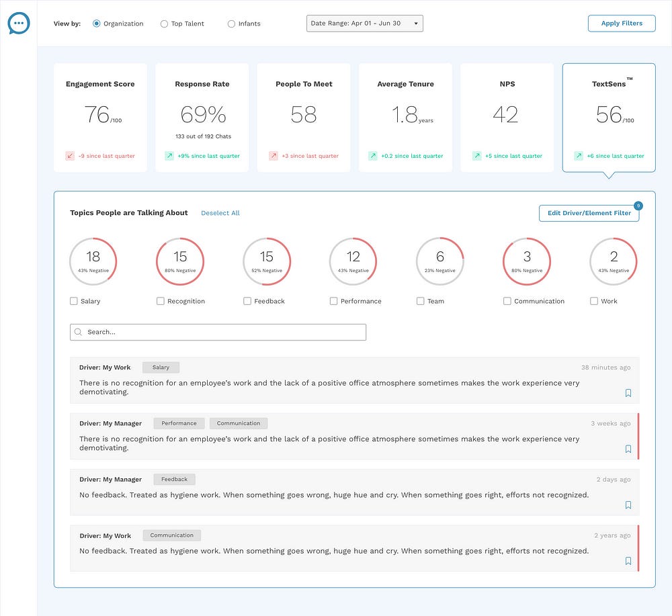Click the Deselect All link
This screenshot has height=616, width=672.
point(220,213)
